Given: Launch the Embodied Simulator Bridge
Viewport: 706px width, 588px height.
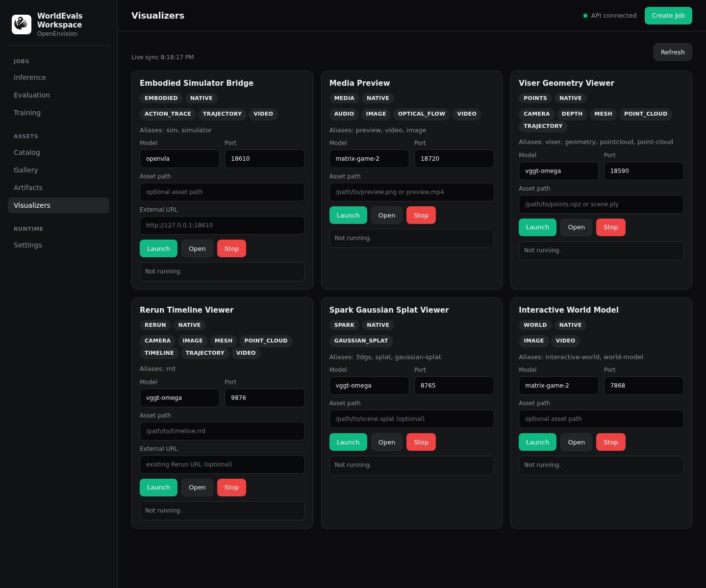Looking at the screenshot, I should [158, 248].
